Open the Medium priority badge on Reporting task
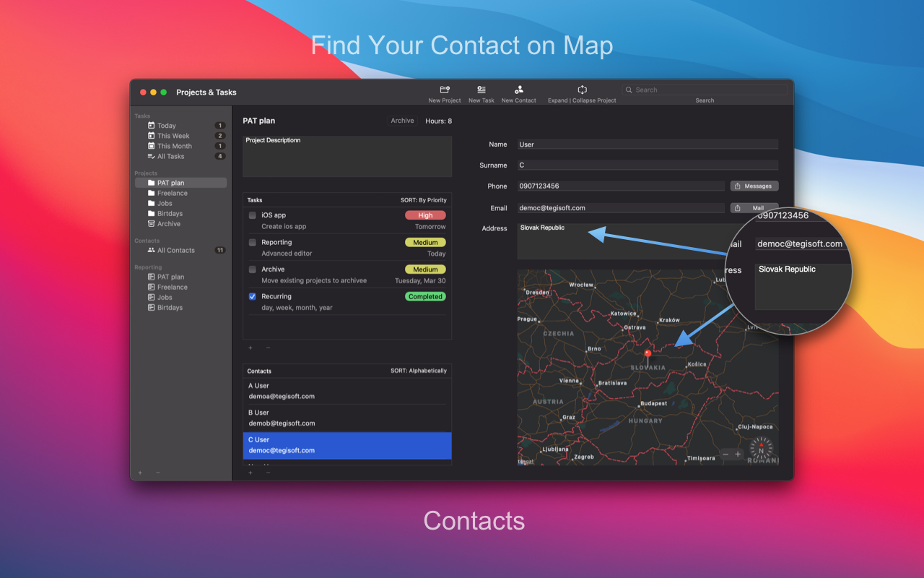Screen dimensions: 924x578 tap(425, 242)
